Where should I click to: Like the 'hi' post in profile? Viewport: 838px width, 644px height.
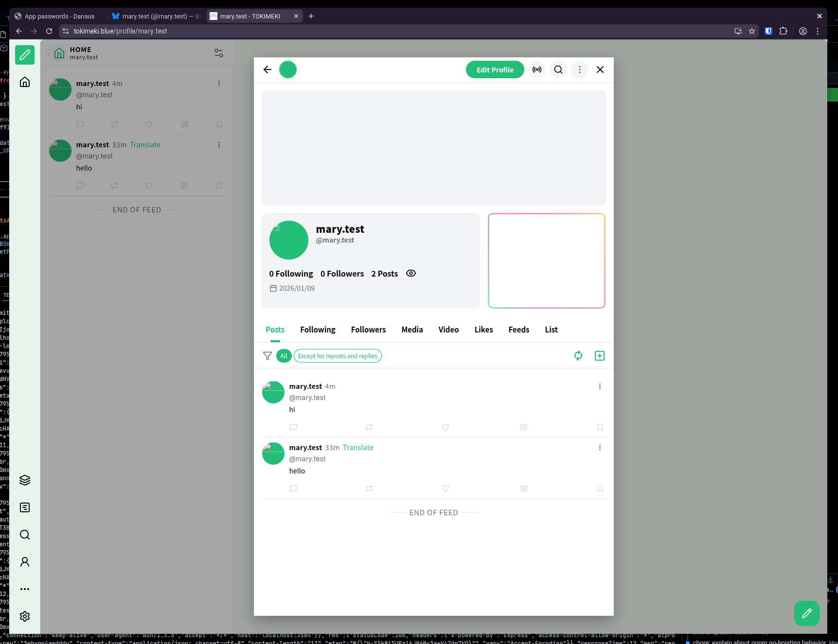click(x=446, y=427)
